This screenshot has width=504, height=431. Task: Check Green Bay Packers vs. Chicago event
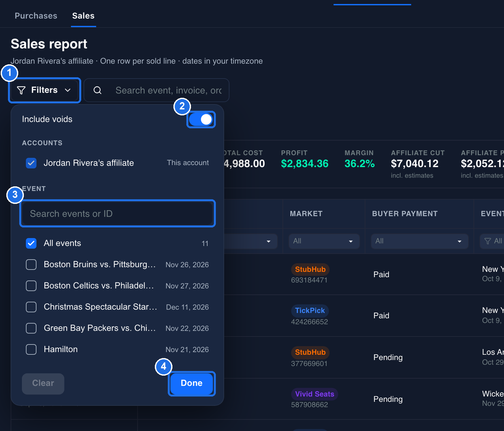(x=31, y=328)
